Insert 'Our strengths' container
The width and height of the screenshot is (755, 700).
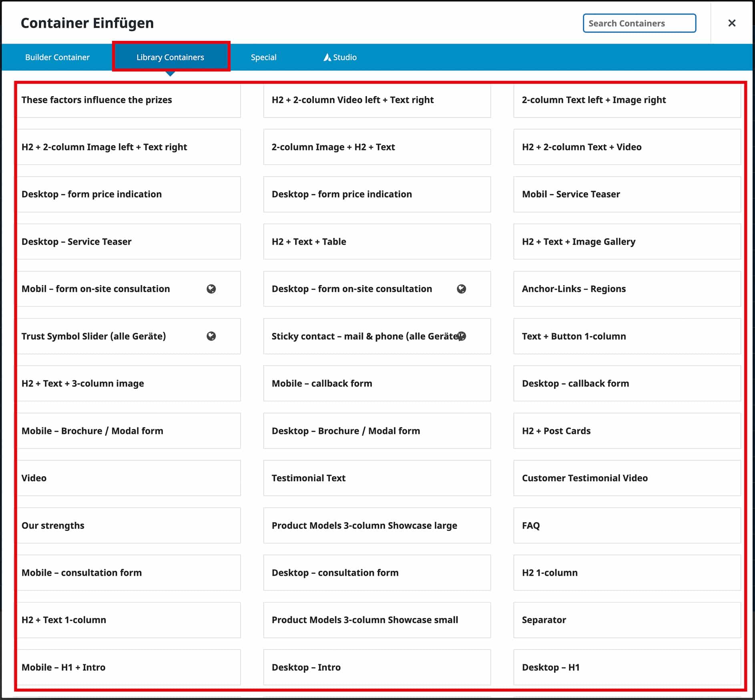click(129, 525)
